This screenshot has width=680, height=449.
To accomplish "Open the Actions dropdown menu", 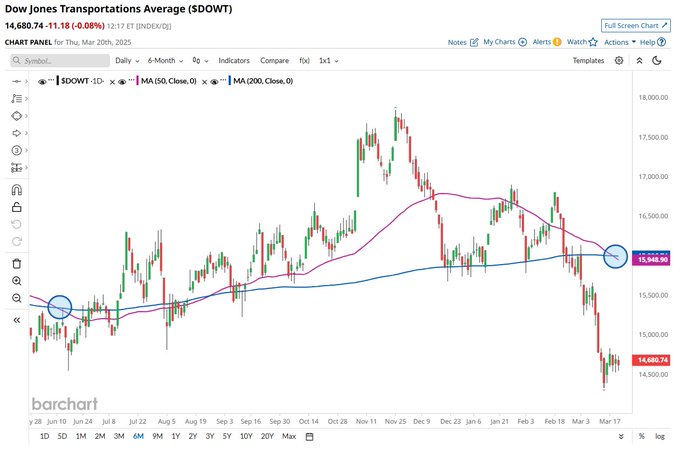I will [x=618, y=42].
